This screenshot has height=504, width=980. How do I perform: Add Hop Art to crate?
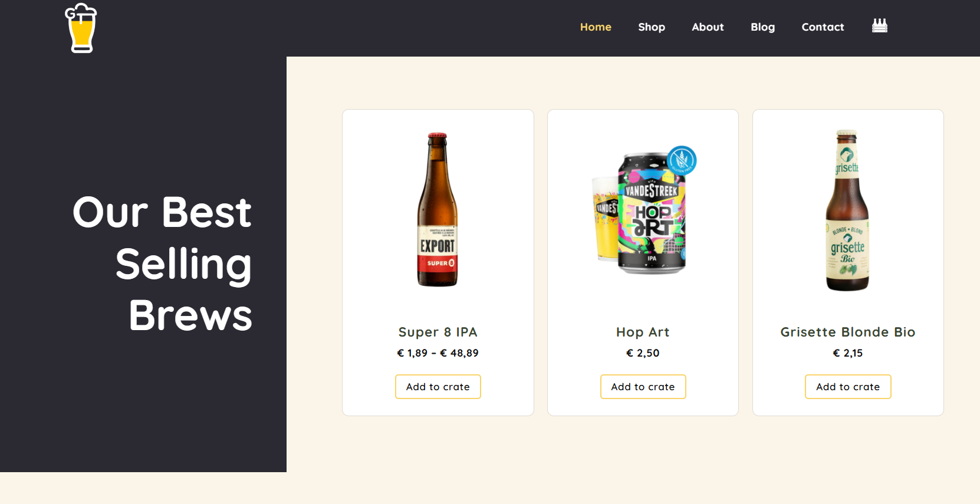[x=643, y=387]
